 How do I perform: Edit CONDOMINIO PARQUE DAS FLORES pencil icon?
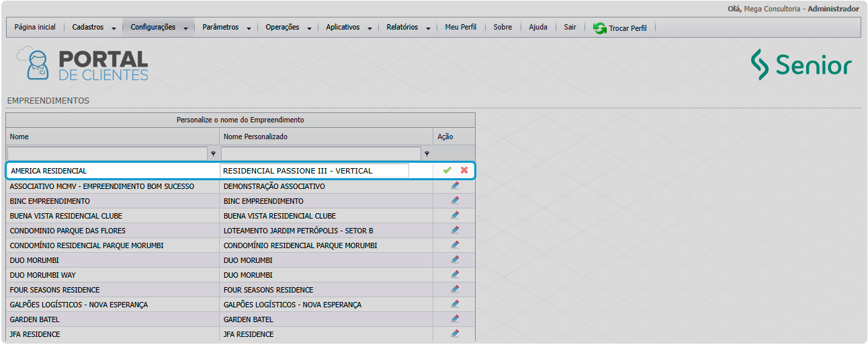point(455,230)
